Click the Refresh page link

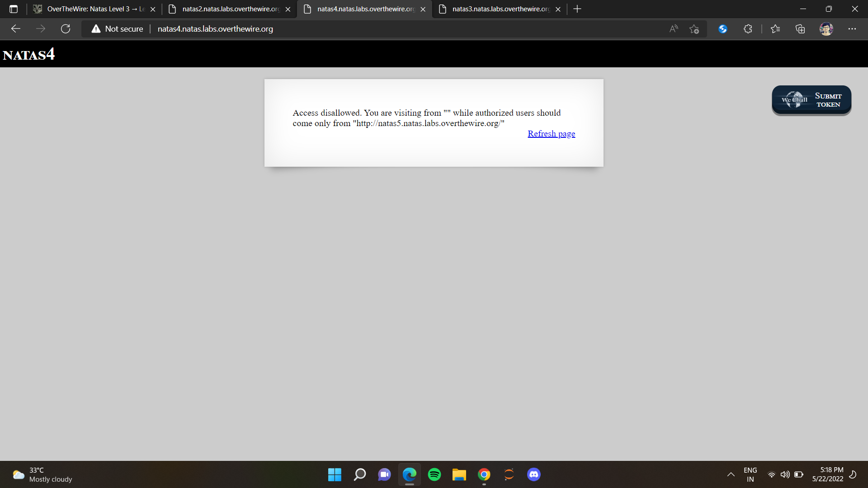[551, 134]
